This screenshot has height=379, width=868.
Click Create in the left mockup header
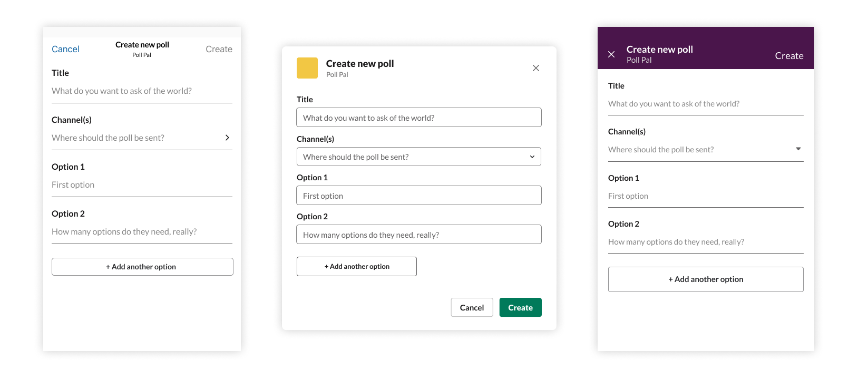pyautogui.click(x=219, y=48)
